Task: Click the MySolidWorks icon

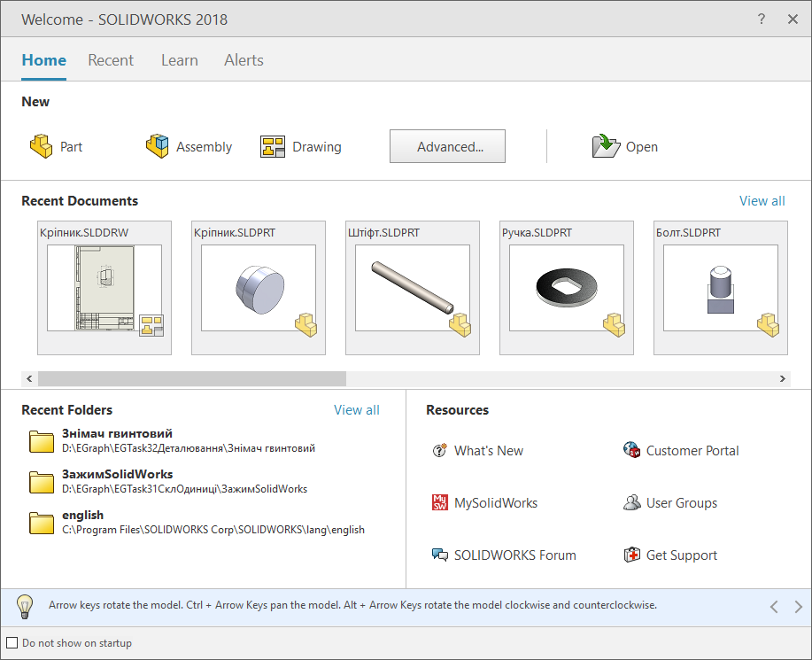Action: click(x=439, y=502)
